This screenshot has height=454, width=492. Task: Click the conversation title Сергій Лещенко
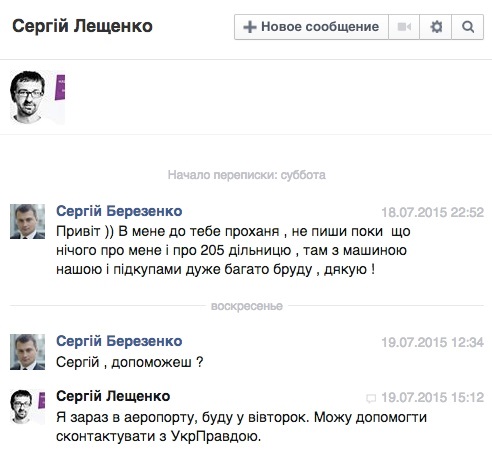(82, 26)
